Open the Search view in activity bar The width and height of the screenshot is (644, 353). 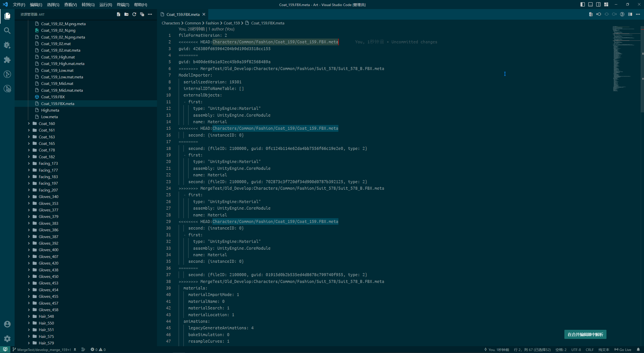[x=7, y=30]
